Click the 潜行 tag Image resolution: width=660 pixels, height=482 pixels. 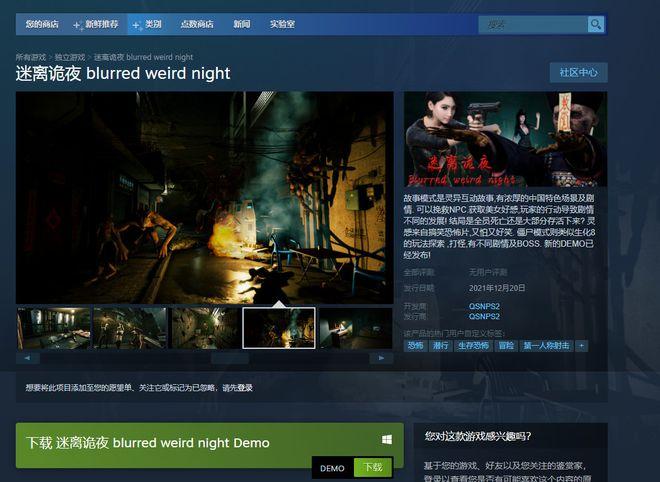[440, 346]
